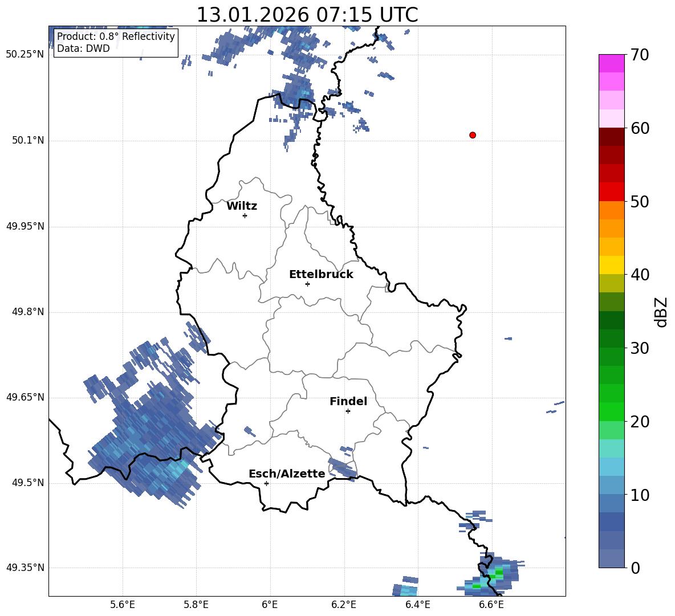The width and height of the screenshot is (675, 616).
Task: Click the Product: 0.8° Reflectivity legend text
Action: [116, 36]
